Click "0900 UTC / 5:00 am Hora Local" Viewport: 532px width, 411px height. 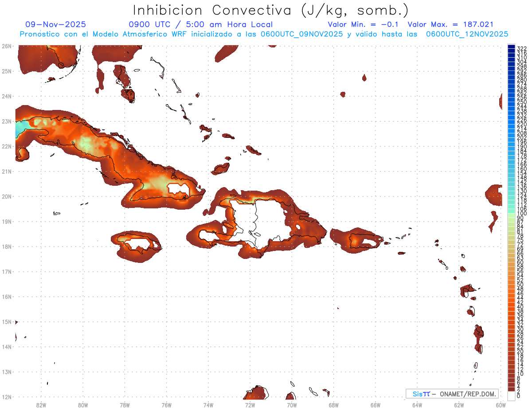(x=201, y=24)
